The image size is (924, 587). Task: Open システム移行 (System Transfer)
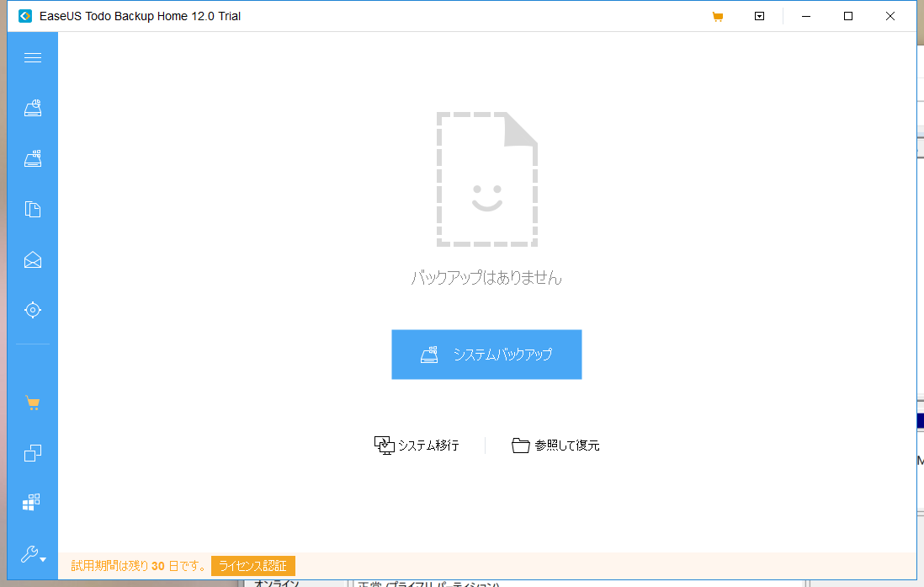click(418, 445)
